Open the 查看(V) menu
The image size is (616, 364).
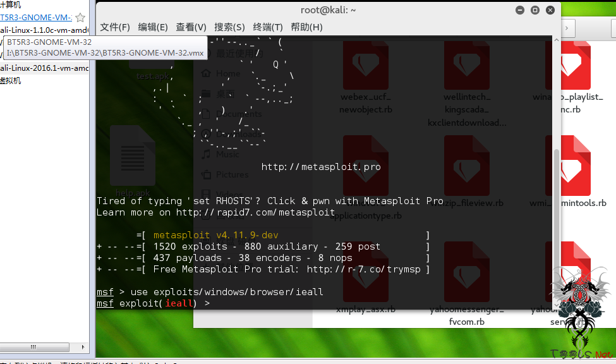[191, 27]
